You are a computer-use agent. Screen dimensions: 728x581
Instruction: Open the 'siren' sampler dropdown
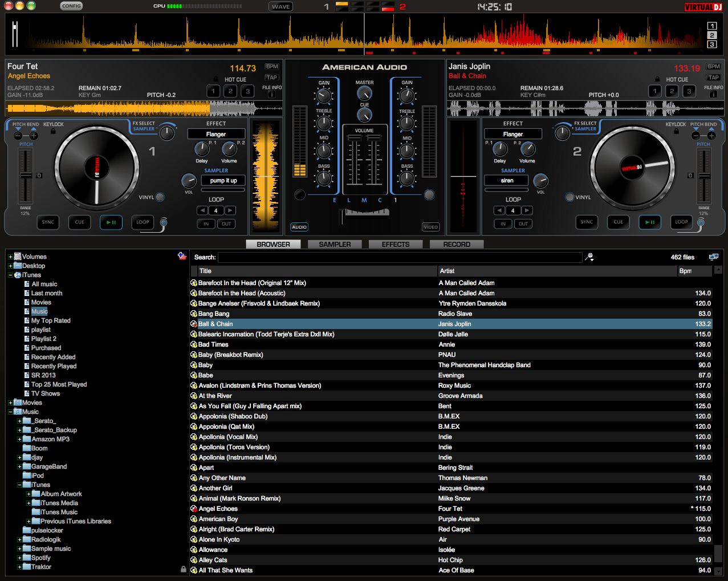(x=507, y=181)
